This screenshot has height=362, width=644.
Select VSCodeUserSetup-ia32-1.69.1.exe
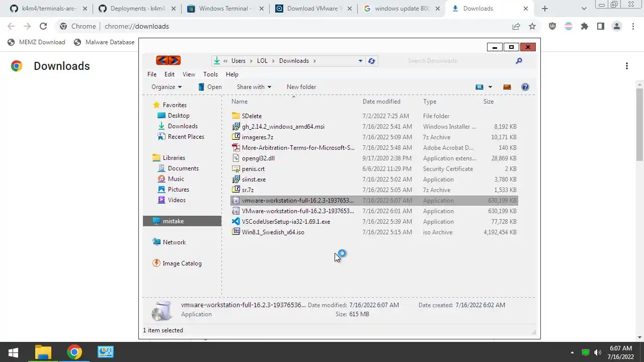click(374, 222)
